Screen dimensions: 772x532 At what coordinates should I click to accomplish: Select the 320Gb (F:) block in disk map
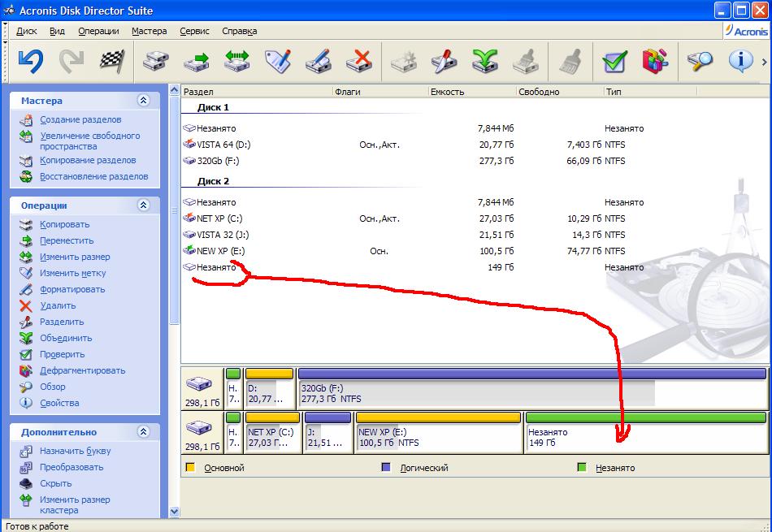click(532, 388)
